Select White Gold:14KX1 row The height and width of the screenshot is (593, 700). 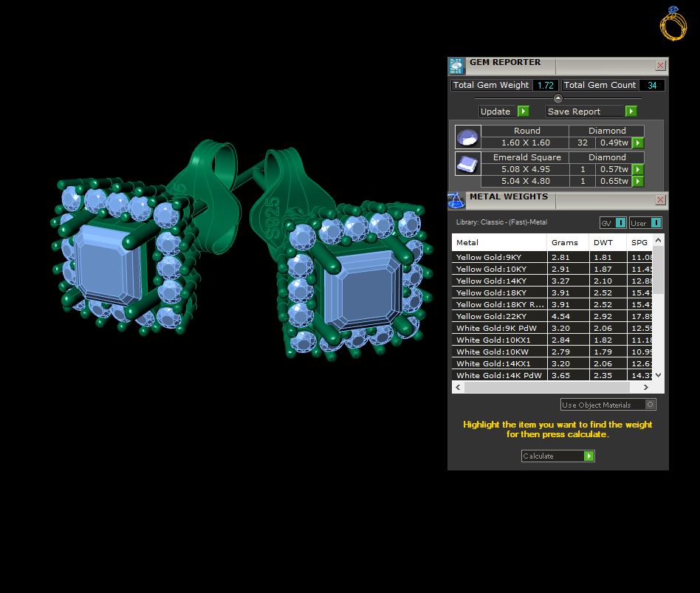552,363
